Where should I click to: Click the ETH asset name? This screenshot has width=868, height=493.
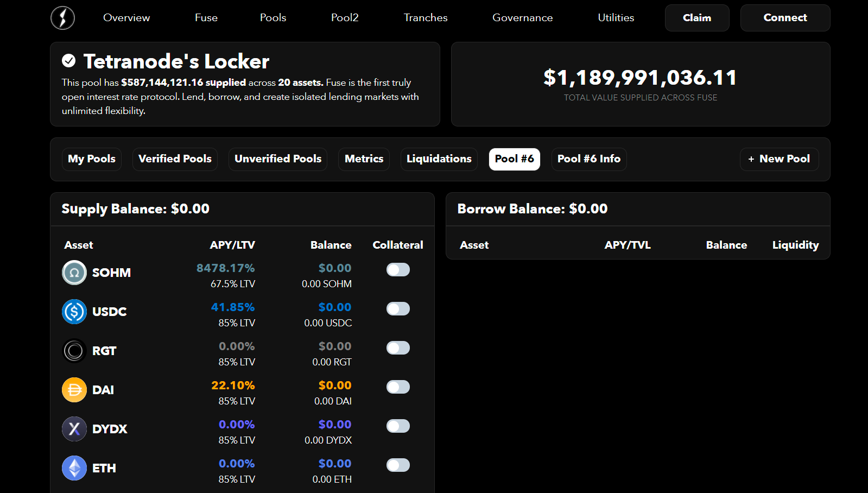click(x=104, y=468)
